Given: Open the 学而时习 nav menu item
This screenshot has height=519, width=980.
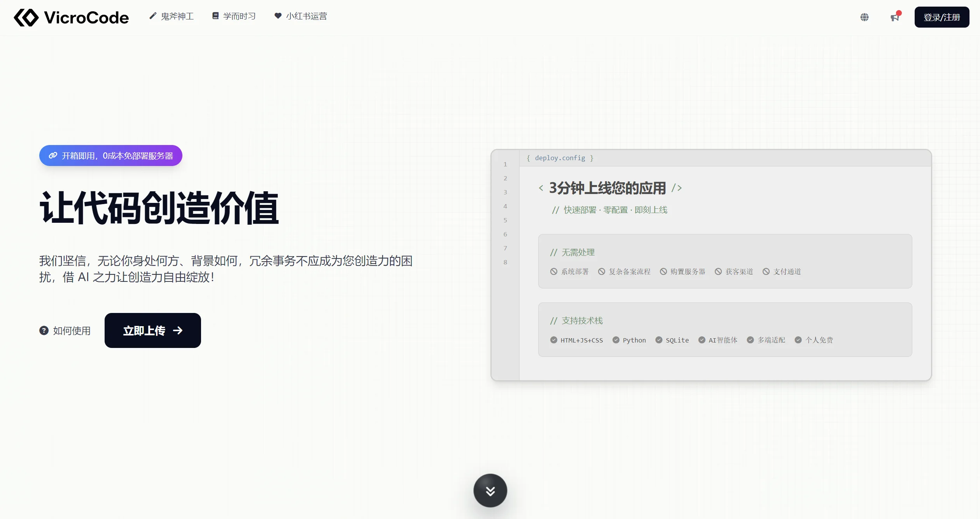Looking at the screenshot, I should tap(234, 16).
